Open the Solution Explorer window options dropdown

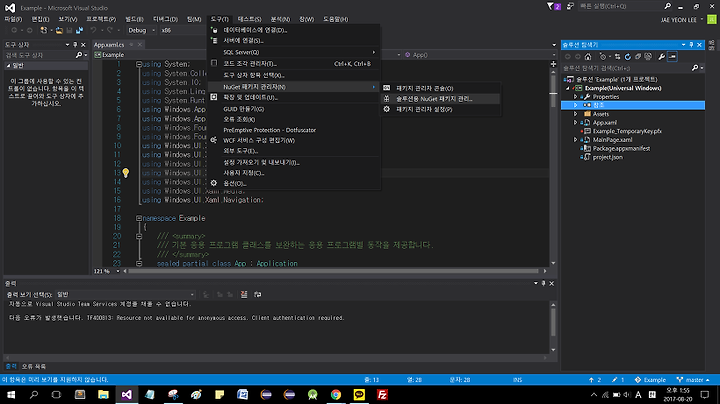coord(683,45)
